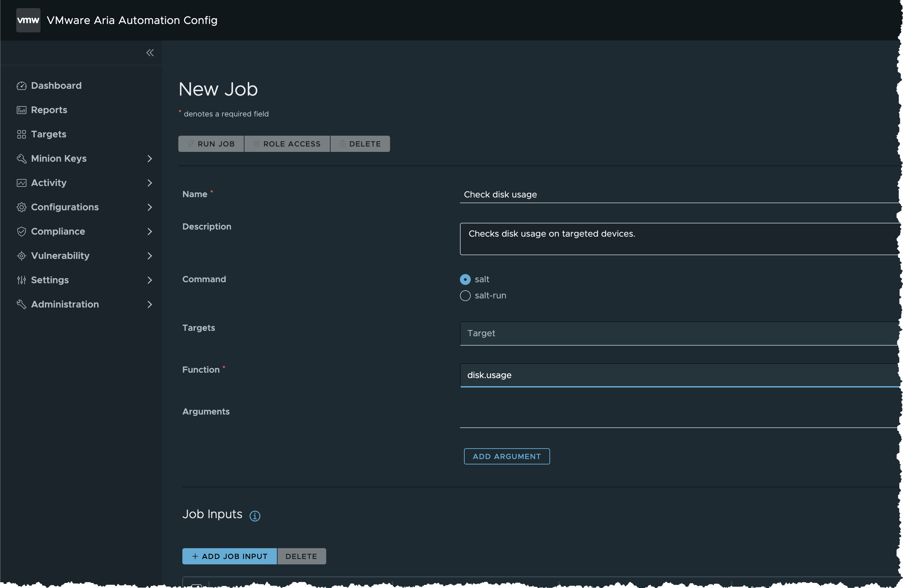This screenshot has height=588, width=903.
Task: Click the top DELETE job button
Action: (x=360, y=144)
